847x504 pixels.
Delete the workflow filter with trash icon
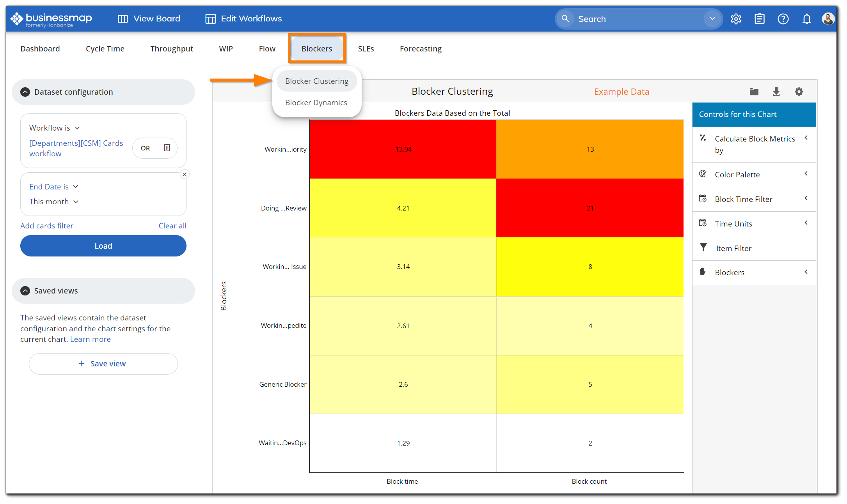[x=167, y=148]
